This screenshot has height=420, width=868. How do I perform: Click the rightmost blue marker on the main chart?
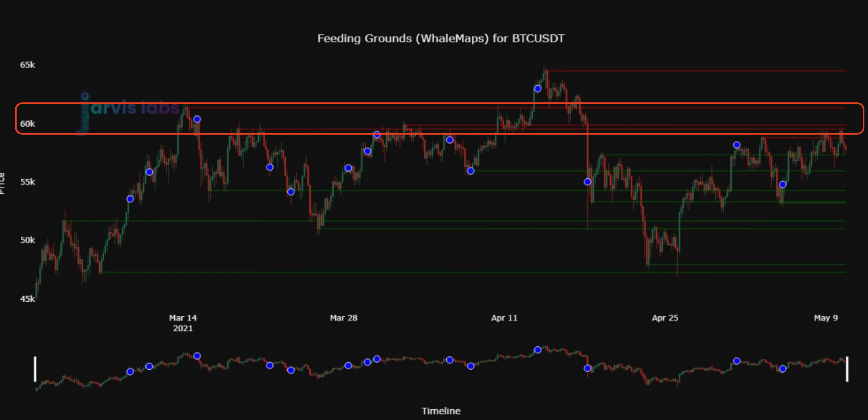coord(783,184)
